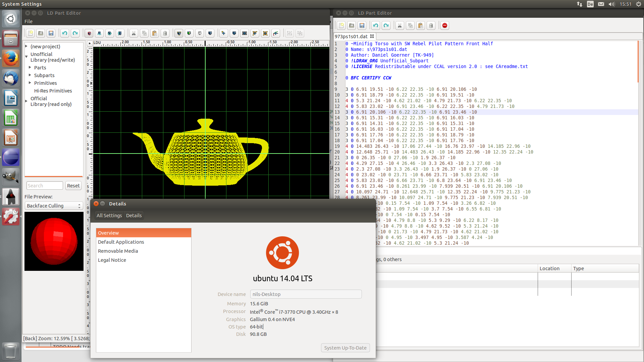644x362 pixels.
Task: Click the red sphere preview thumbnail
Action: [x=54, y=241]
